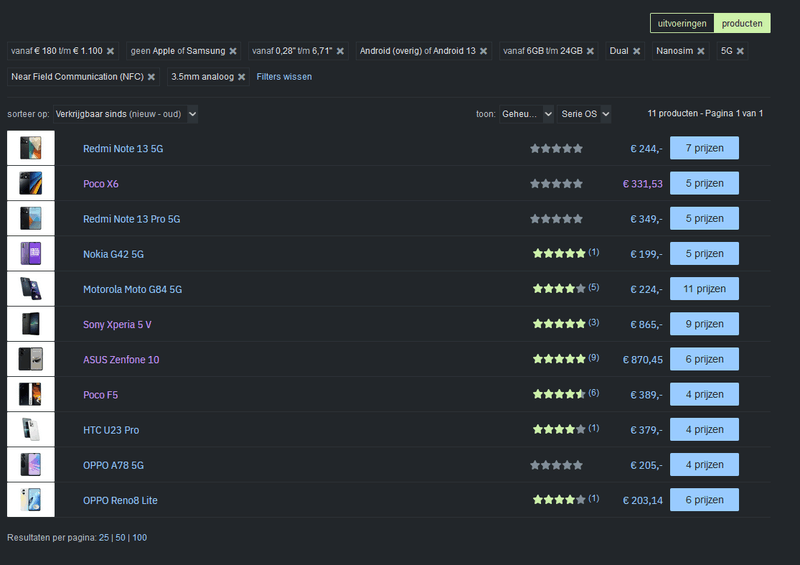Viewport: 800px width, 565px height.
Task: Open the OPPO A78 5G thumbnail
Action: (31, 465)
